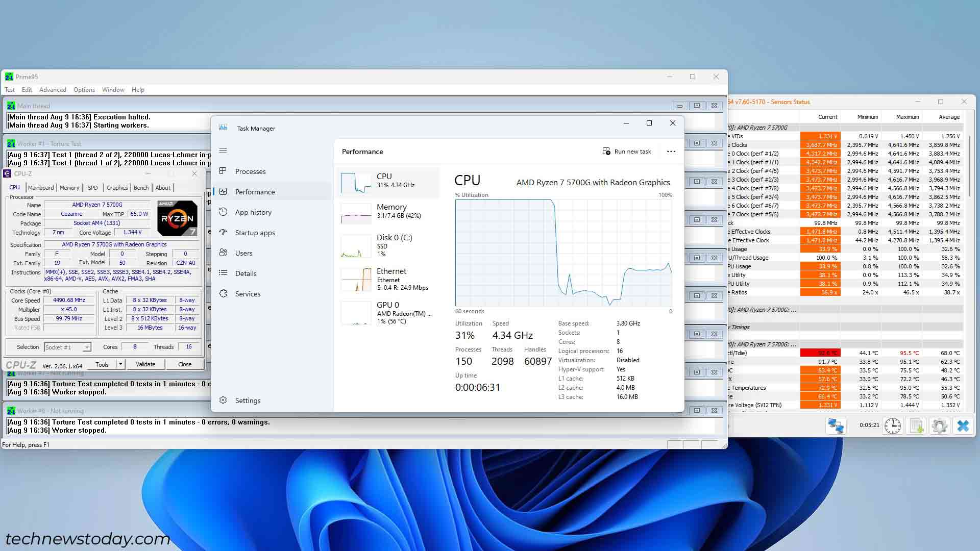Close HWiNFO sensors with blue X
This screenshot has height=551, width=980.
[963, 425]
